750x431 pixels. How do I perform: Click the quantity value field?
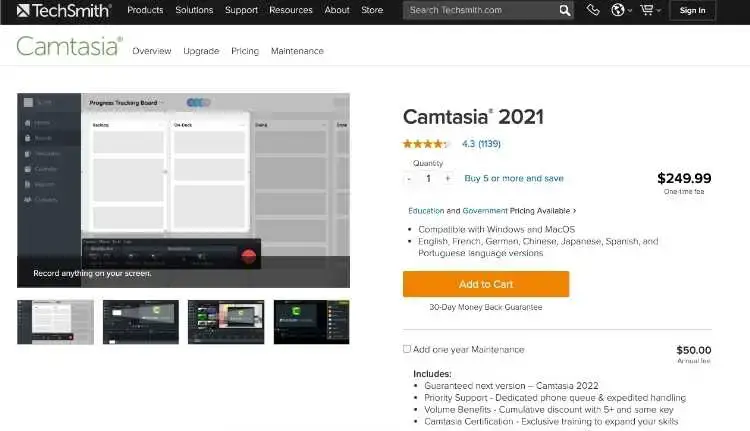(429, 178)
